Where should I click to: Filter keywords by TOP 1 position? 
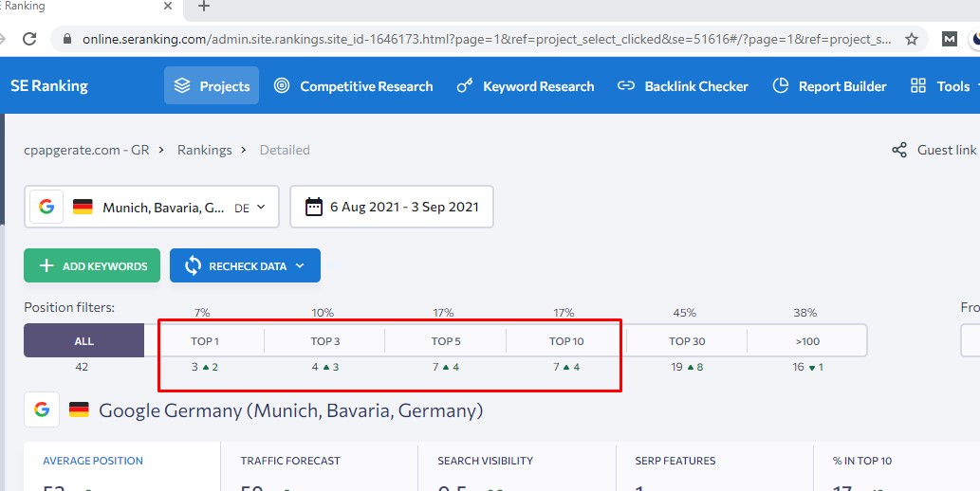tap(204, 341)
